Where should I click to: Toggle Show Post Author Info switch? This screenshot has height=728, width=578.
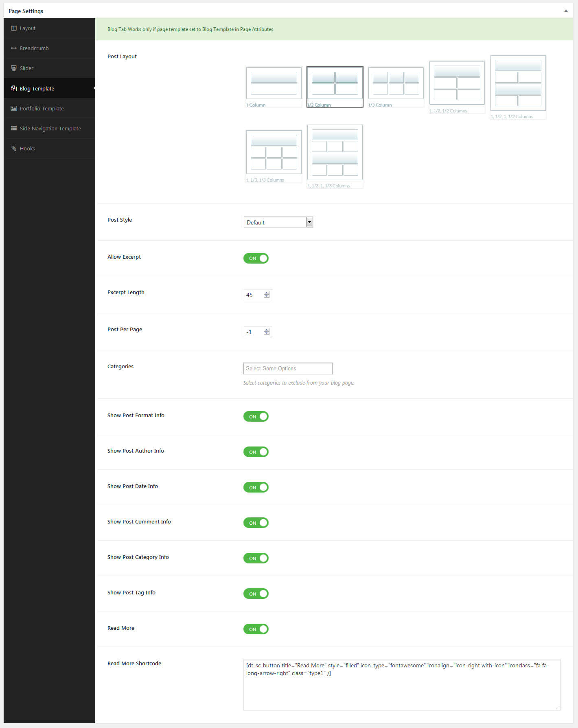point(256,452)
